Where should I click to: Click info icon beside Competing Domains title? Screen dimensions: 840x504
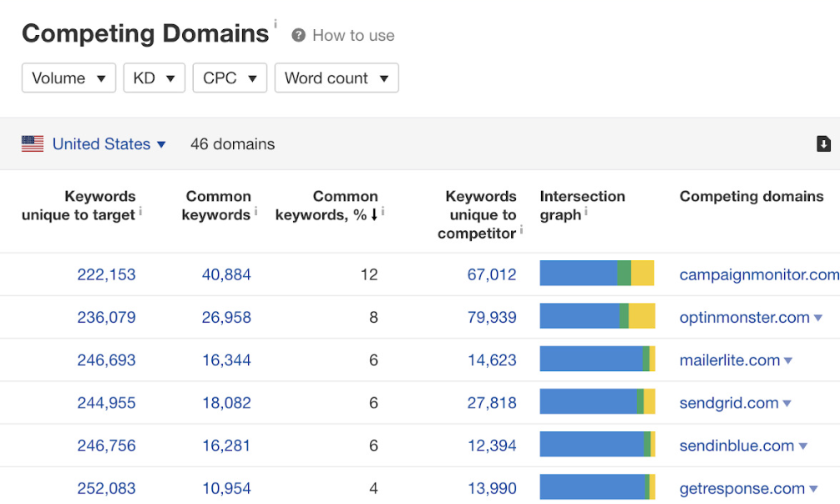tap(276, 23)
